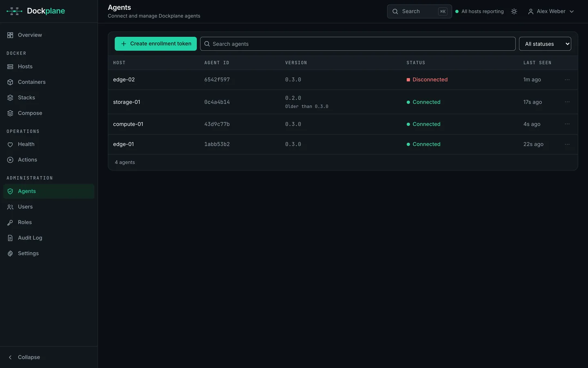
Task: Click the Actions play-circle icon
Action: [x=10, y=160]
